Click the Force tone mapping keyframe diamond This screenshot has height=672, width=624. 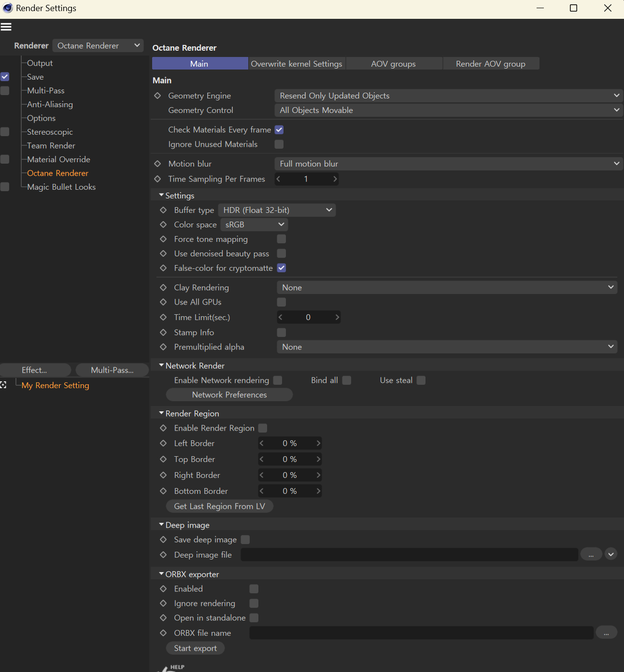click(x=163, y=239)
